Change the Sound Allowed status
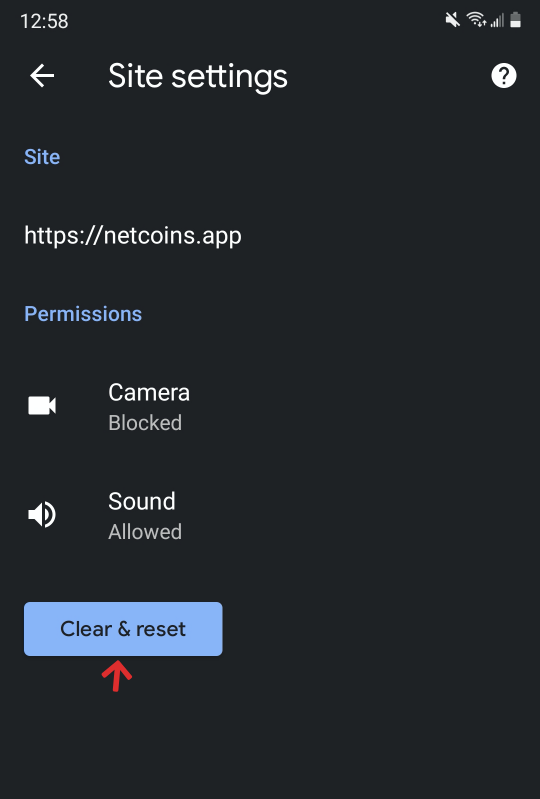The width and height of the screenshot is (540, 799). [x=145, y=532]
